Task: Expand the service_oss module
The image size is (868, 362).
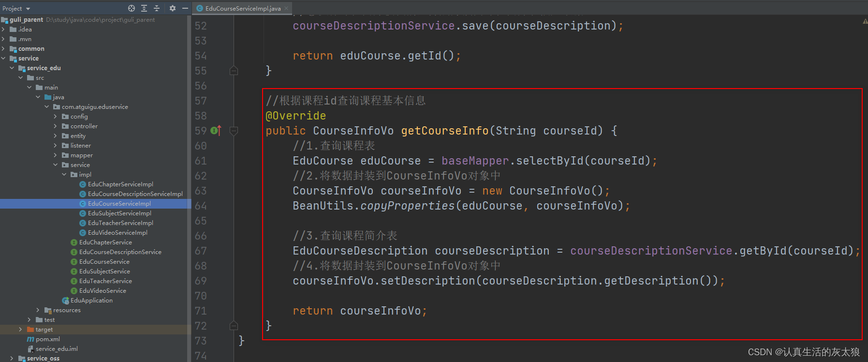Action: (x=12, y=359)
